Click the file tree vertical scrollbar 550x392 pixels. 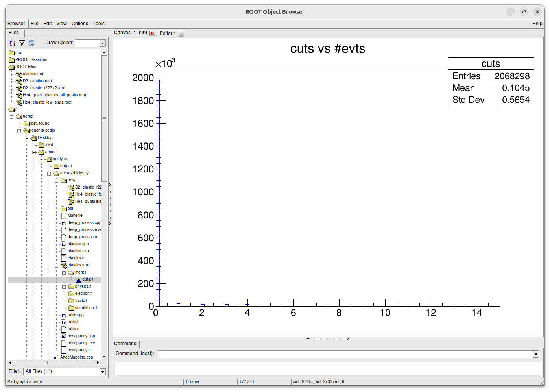coord(104,118)
